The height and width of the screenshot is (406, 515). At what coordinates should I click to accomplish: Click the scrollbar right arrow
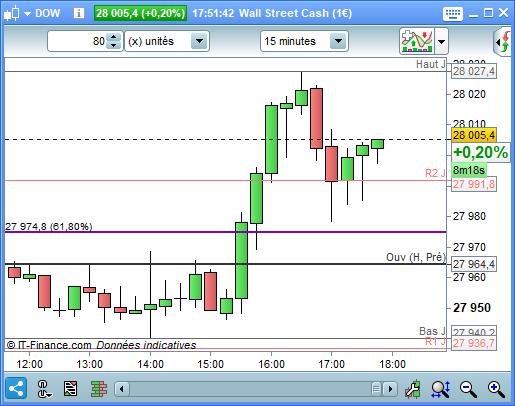[x=390, y=389]
